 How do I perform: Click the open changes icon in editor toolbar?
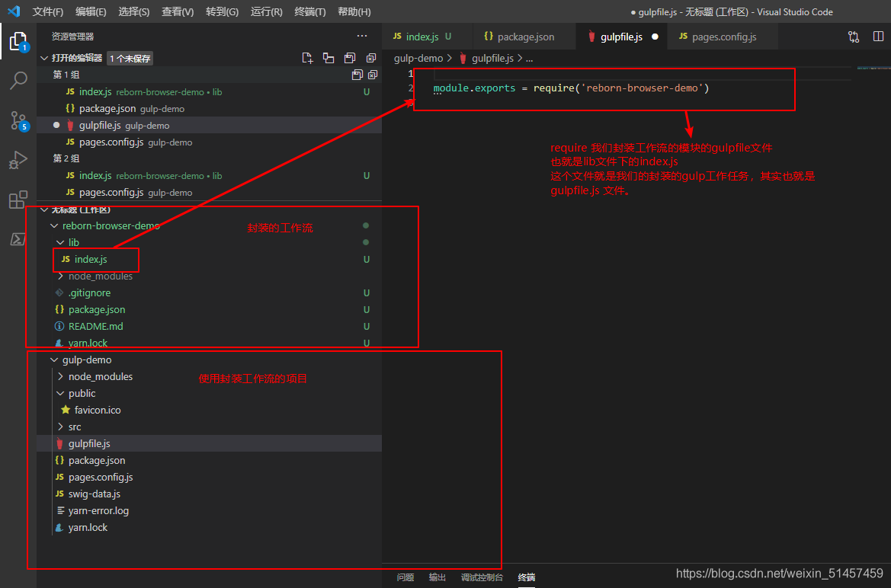(x=854, y=37)
